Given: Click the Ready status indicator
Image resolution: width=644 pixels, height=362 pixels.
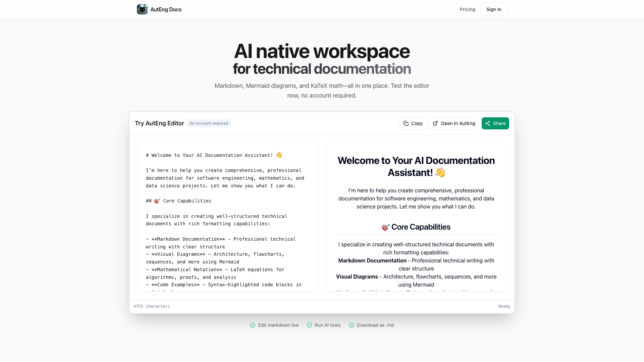Looking at the screenshot, I should 504,306.
